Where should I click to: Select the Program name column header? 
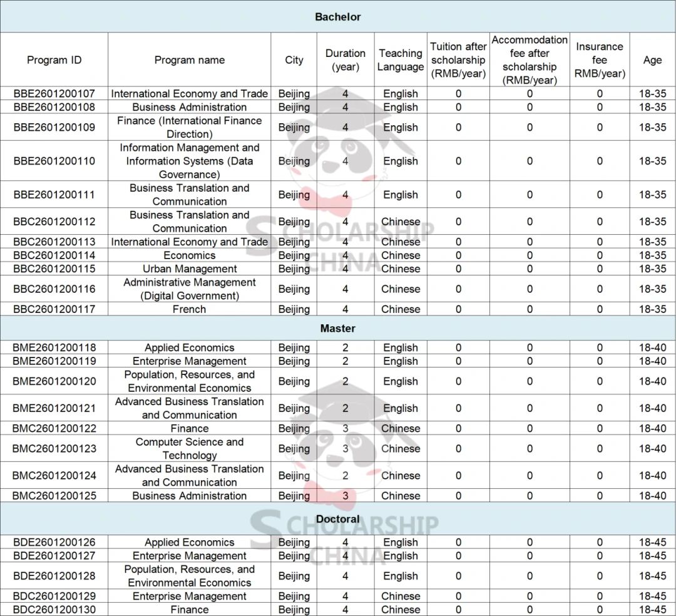[189, 60]
